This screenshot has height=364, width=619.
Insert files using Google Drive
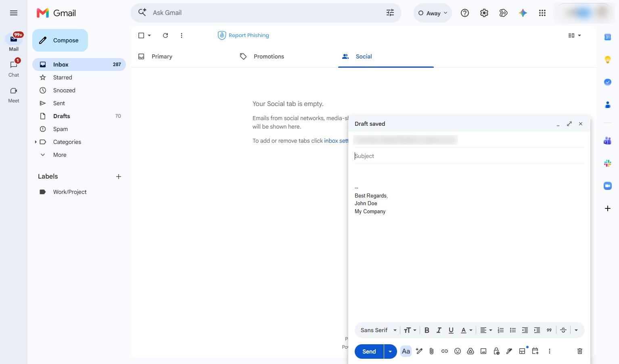coord(470,351)
